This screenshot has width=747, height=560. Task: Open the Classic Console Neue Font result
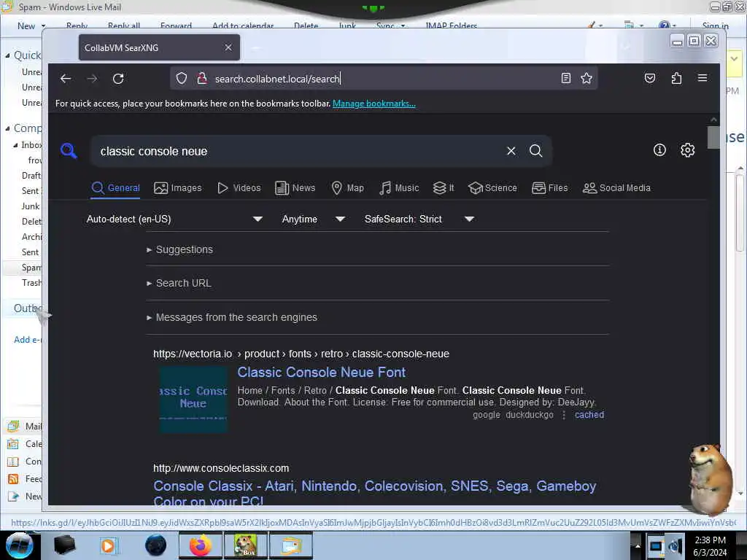click(x=322, y=372)
